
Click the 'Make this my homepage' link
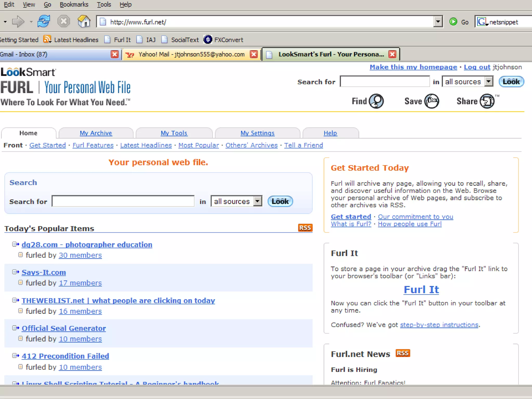tap(413, 67)
